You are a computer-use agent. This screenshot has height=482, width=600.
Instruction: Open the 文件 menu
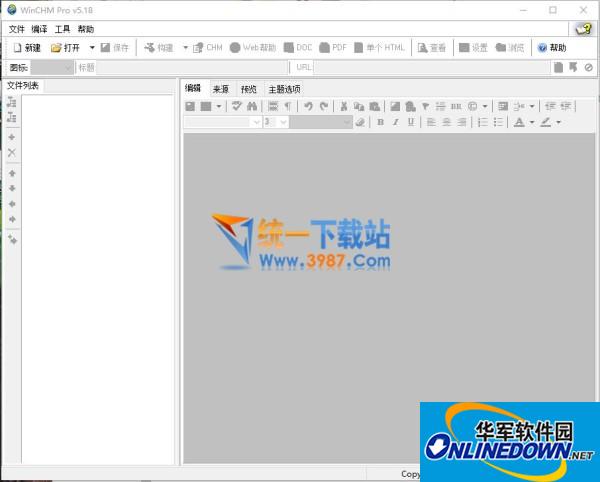(x=16, y=29)
